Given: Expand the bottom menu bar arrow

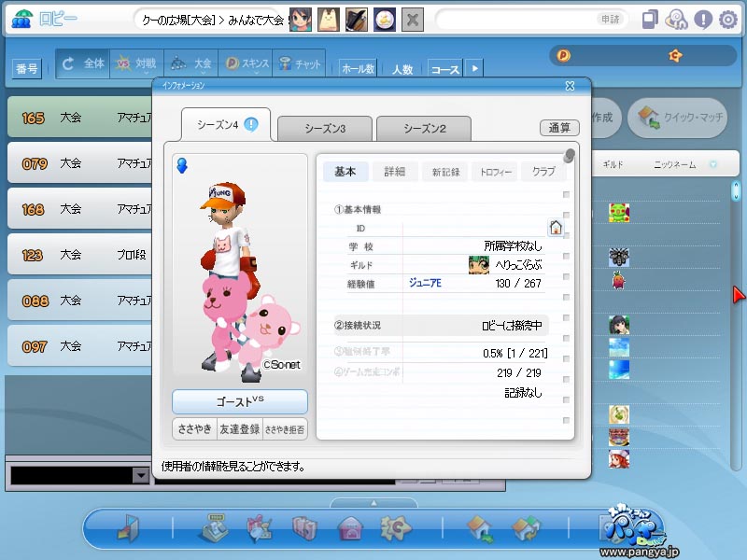Looking at the screenshot, I should click(374, 503).
